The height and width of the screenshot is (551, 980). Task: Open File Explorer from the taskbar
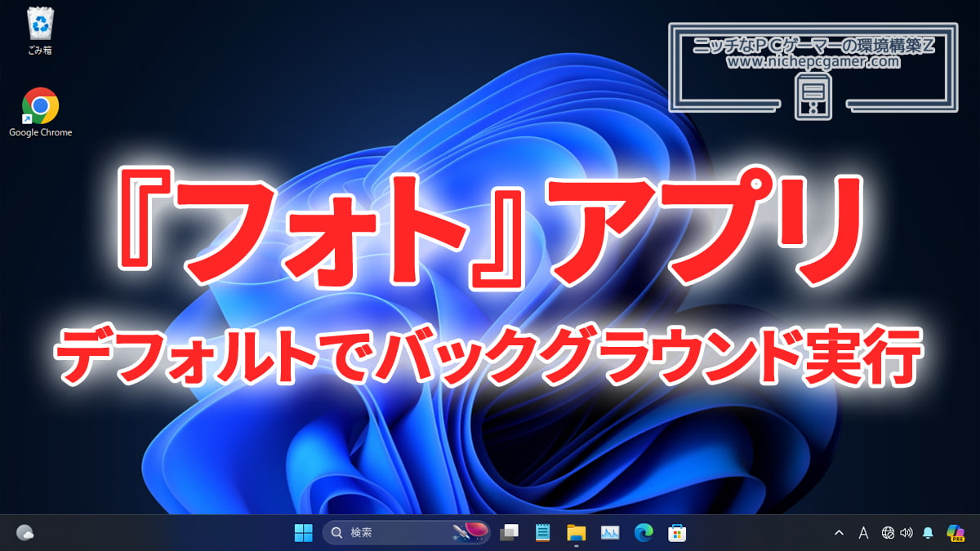point(577,533)
